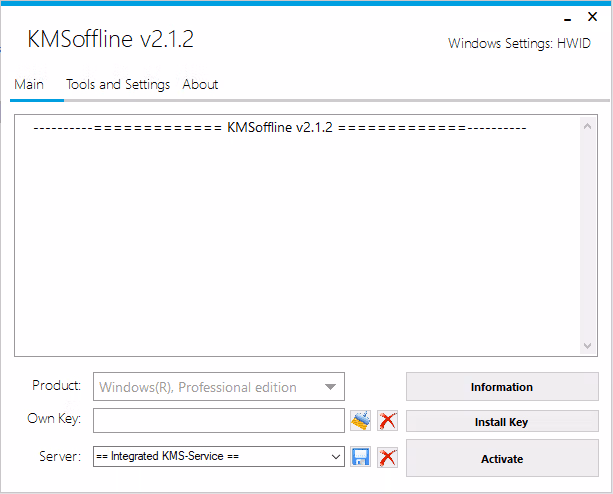Click the Information button
The width and height of the screenshot is (613, 494).
[502, 387]
